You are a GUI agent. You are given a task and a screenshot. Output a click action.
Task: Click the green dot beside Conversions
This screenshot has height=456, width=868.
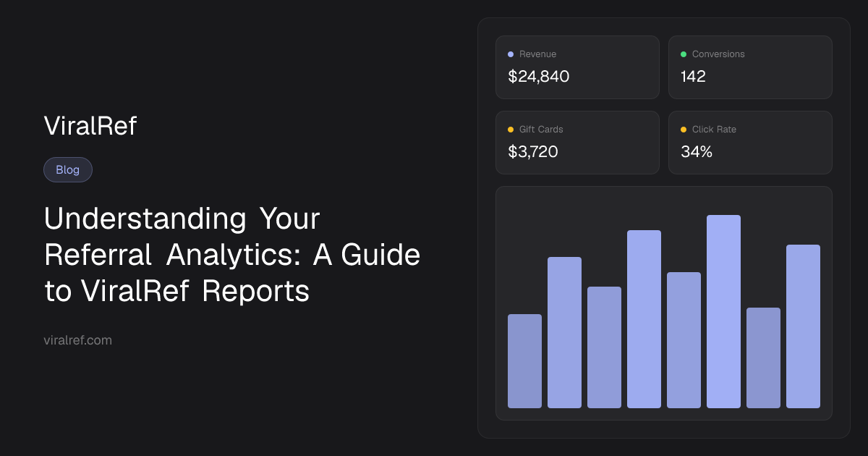point(684,54)
